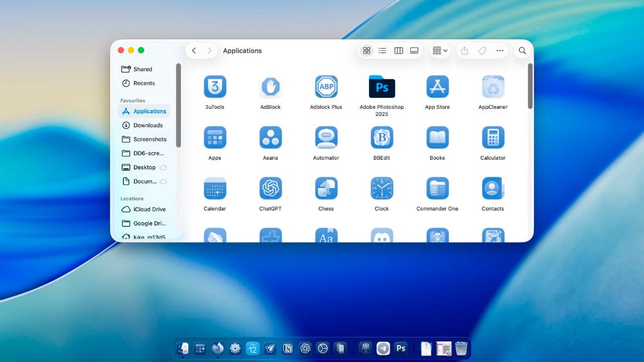Open the more actions ellipsis menu
The image size is (644, 362).
click(x=500, y=50)
